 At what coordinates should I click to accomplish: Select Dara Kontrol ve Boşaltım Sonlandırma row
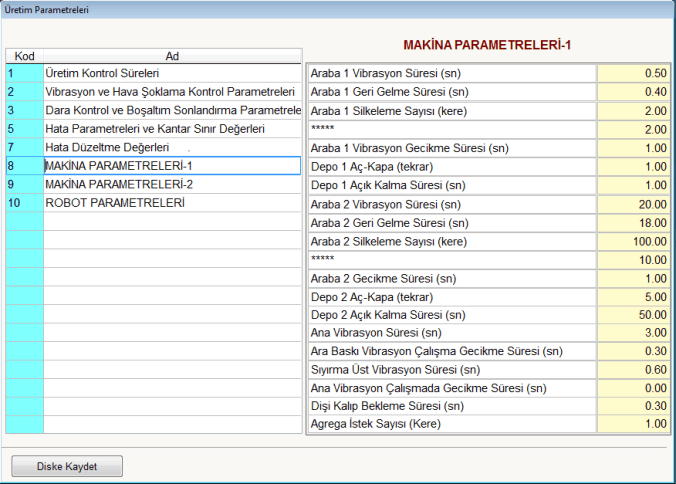(172, 110)
